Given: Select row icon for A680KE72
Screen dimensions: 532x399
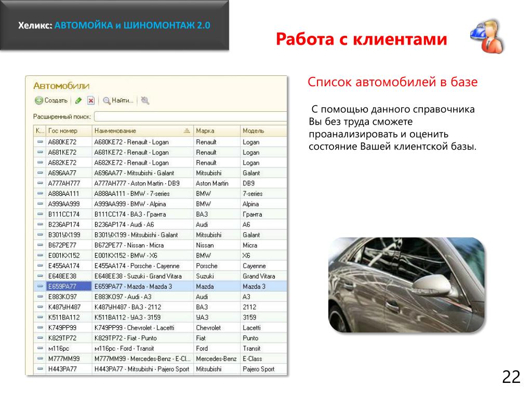Looking at the screenshot, I should pos(40,142).
